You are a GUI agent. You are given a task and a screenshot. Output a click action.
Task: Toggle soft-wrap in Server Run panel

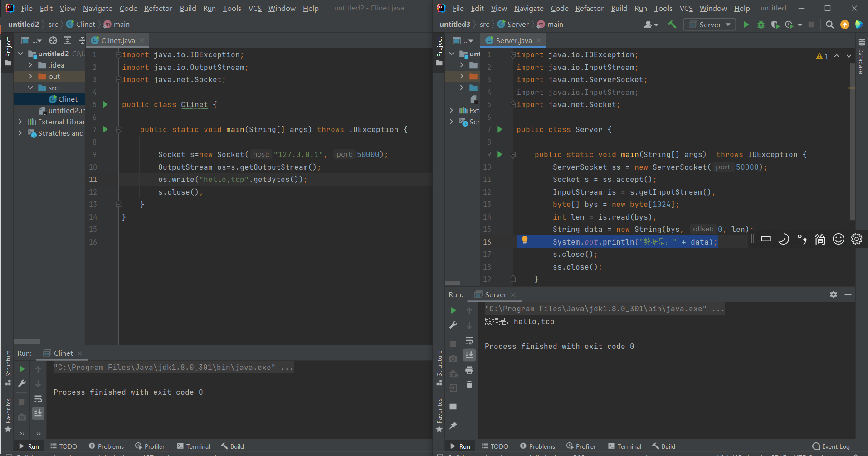click(x=469, y=340)
